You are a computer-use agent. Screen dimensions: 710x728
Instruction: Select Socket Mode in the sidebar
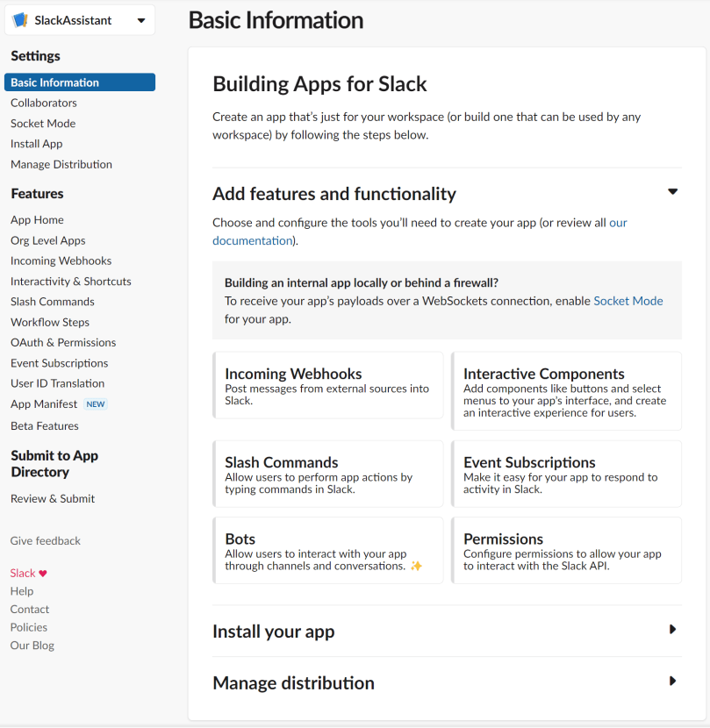click(42, 123)
